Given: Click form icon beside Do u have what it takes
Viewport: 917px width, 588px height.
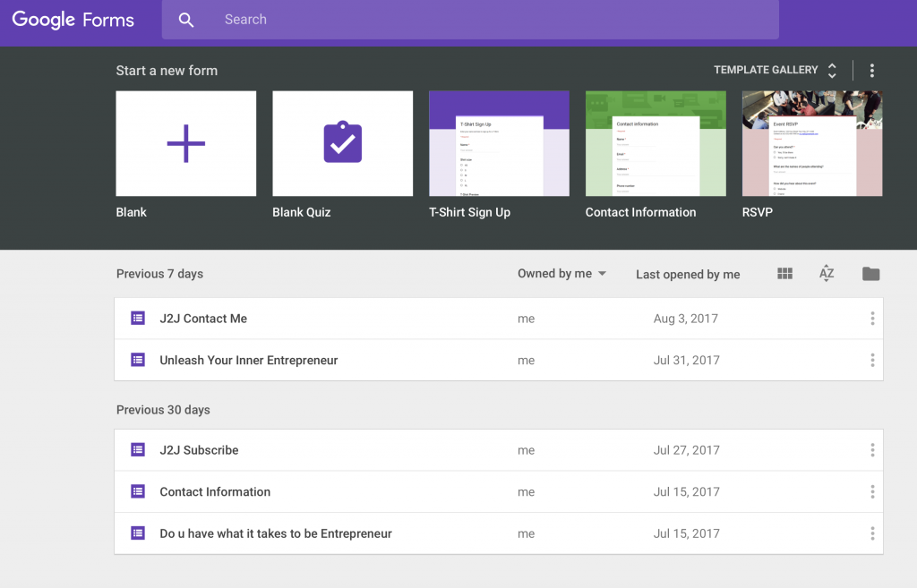Looking at the screenshot, I should tap(138, 533).
